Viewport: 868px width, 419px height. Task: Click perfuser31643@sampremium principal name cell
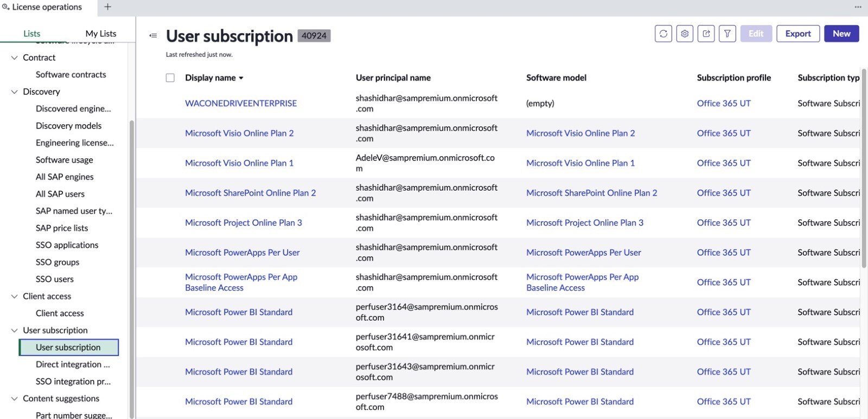[x=425, y=372]
